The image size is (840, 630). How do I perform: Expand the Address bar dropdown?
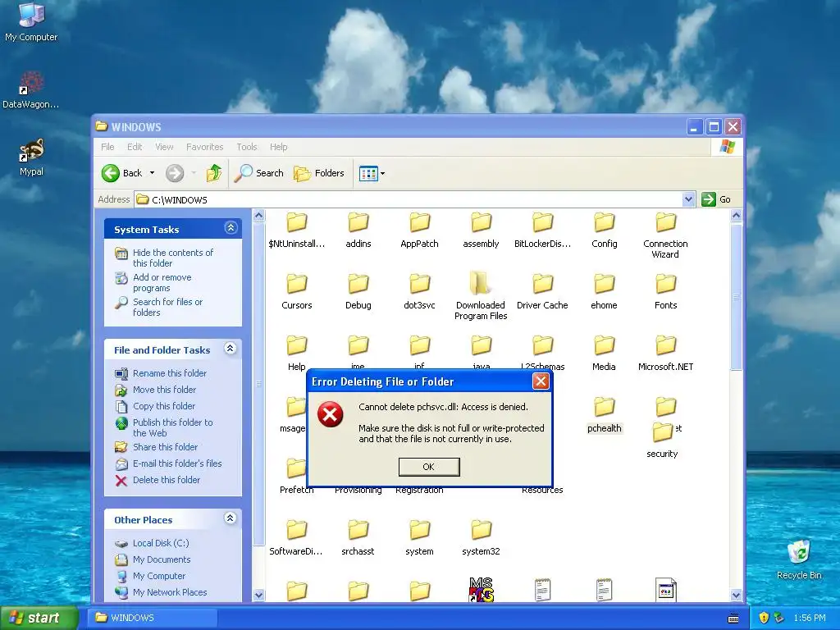[688, 199]
